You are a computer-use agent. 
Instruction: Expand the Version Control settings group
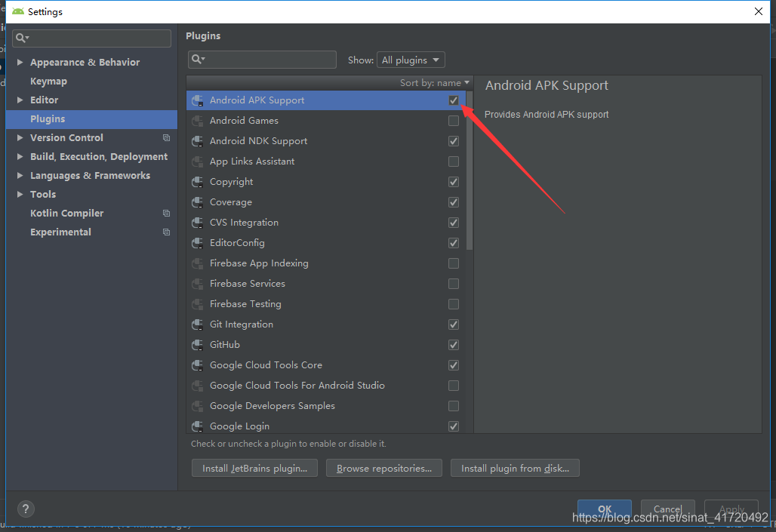(20, 137)
